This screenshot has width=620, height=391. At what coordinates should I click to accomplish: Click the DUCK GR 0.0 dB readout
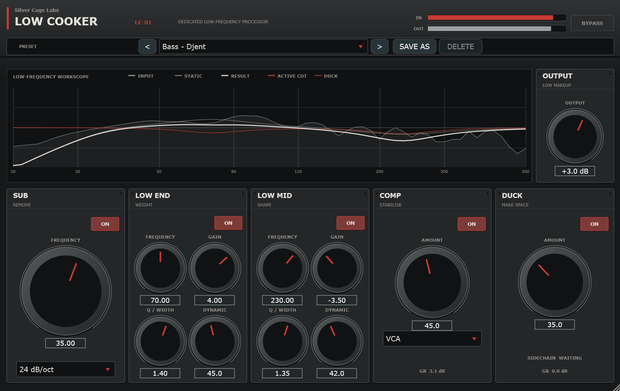point(554,371)
